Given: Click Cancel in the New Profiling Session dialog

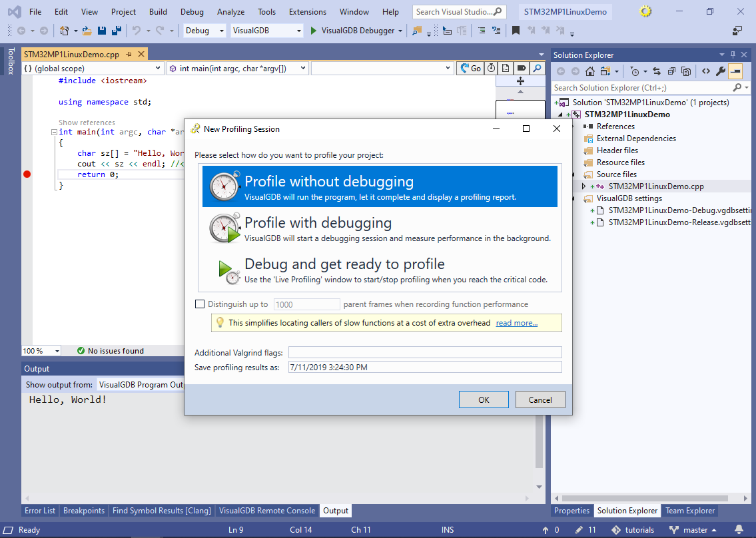Looking at the screenshot, I should pos(540,400).
